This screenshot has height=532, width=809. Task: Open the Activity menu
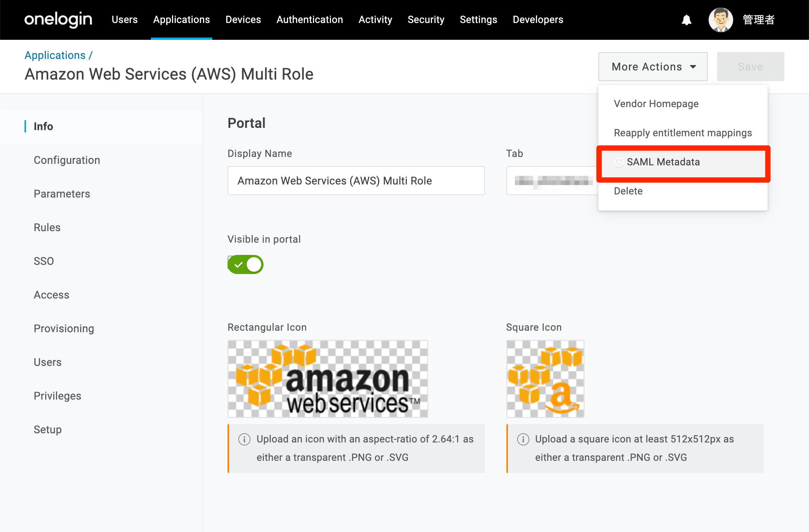[375, 20]
